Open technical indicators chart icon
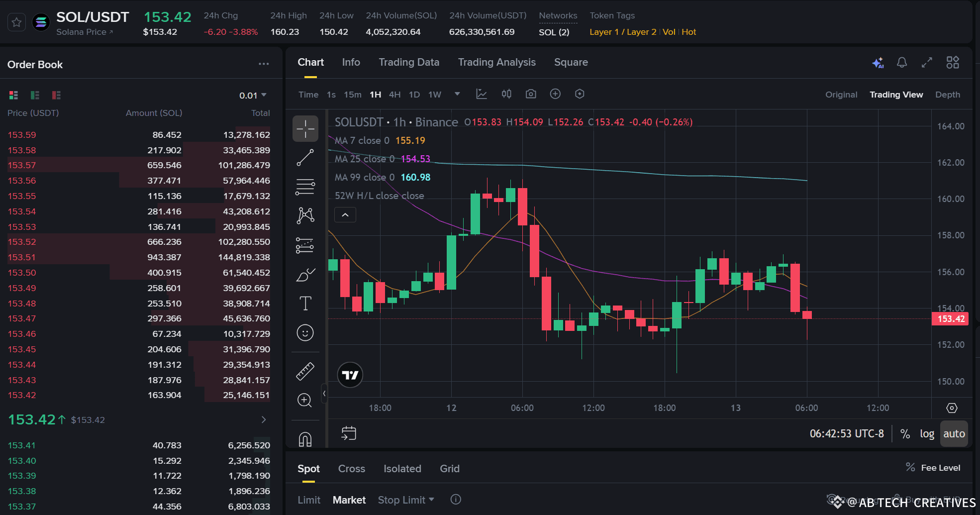 [482, 94]
